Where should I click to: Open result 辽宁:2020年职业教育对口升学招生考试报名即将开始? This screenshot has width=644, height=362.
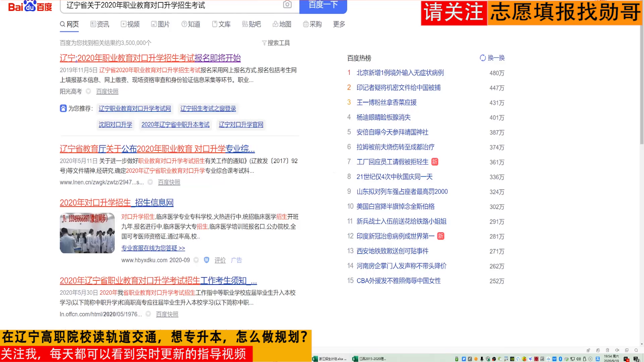(x=150, y=58)
